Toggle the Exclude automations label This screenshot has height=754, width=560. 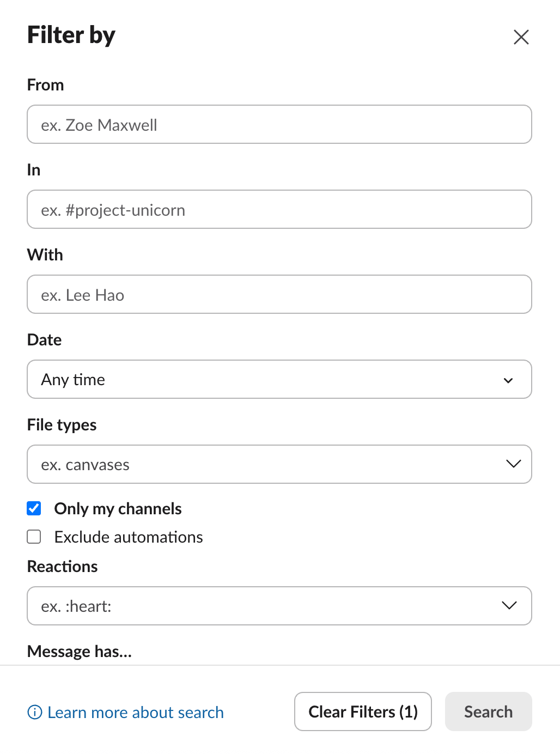point(129,537)
